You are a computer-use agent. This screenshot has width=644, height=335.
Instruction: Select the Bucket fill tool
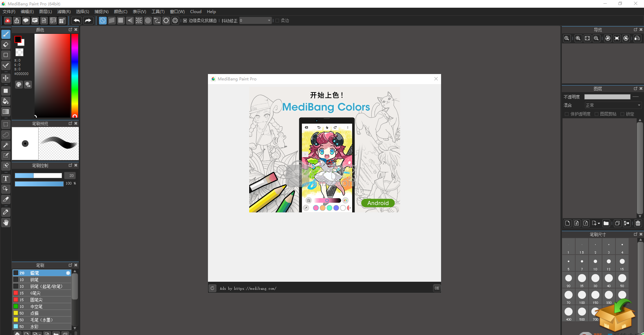(6, 101)
